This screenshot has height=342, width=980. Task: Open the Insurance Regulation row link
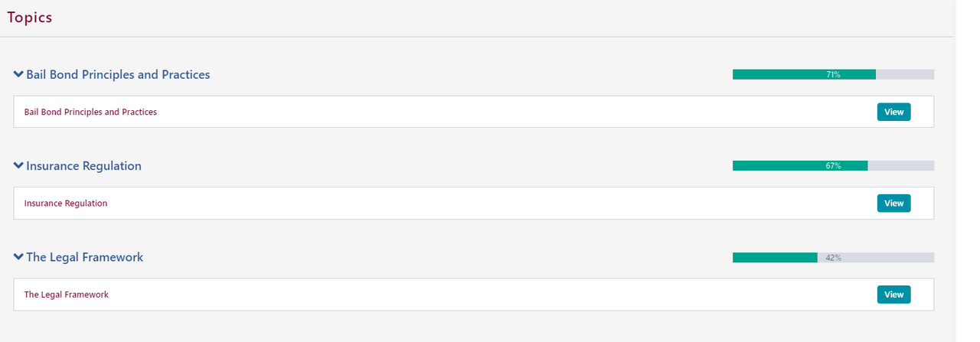(66, 204)
